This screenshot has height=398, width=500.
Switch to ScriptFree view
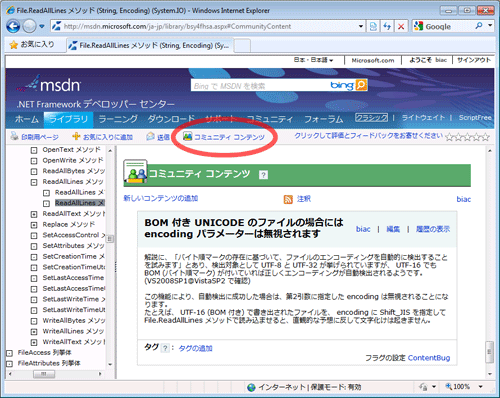(475, 117)
